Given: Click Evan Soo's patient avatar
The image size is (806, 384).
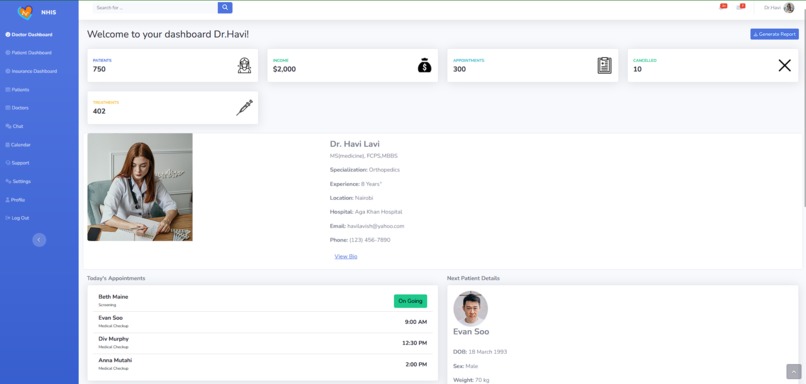Looking at the screenshot, I should [x=470, y=308].
